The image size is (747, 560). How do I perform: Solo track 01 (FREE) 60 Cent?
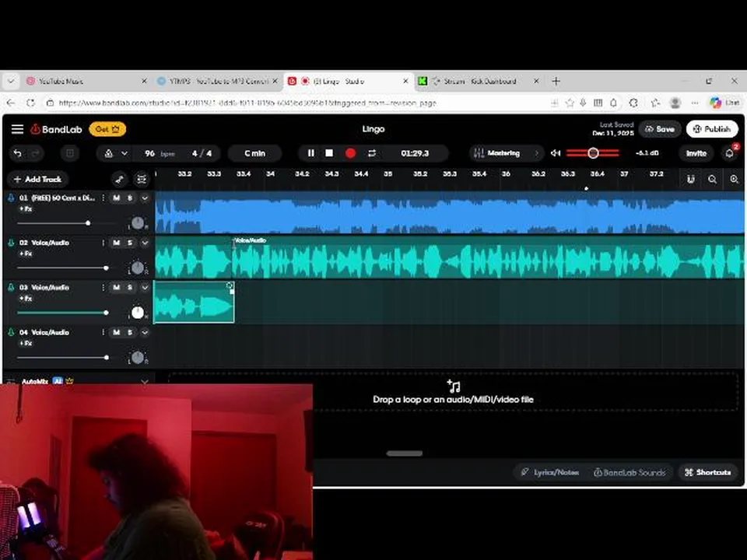click(130, 198)
